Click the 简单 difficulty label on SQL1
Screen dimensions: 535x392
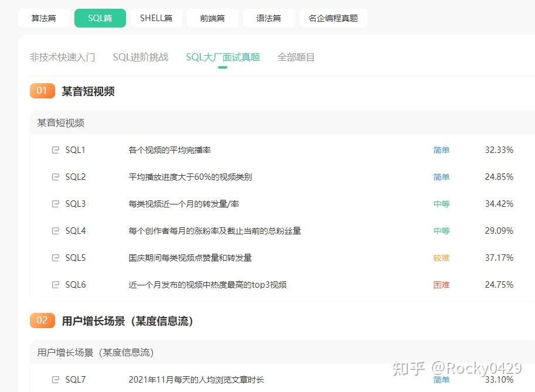441,150
